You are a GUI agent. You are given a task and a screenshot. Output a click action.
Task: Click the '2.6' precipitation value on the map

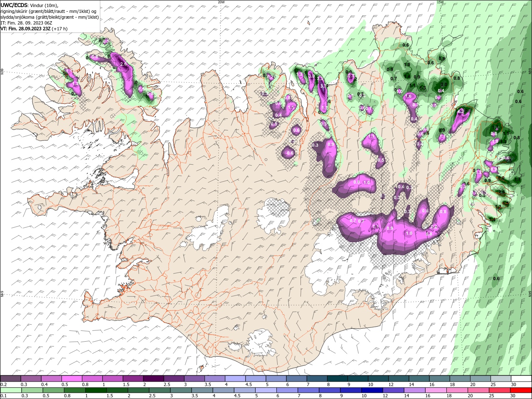(x=123, y=64)
